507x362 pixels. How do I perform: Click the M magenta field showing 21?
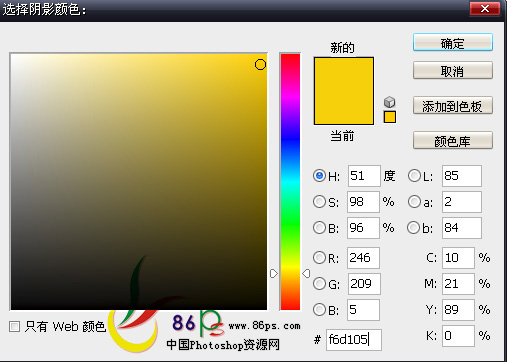click(458, 284)
